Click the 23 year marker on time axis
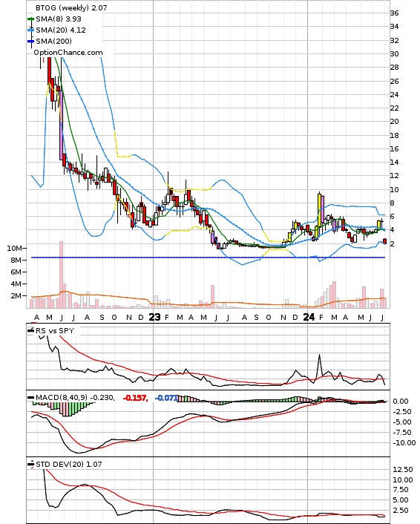 click(x=154, y=317)
